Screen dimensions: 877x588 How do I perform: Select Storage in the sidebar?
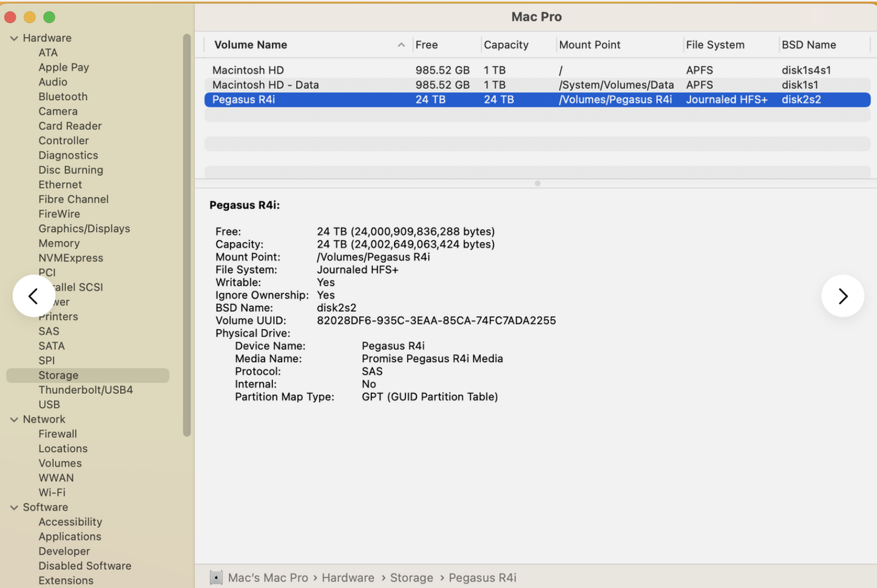(58, 375)
